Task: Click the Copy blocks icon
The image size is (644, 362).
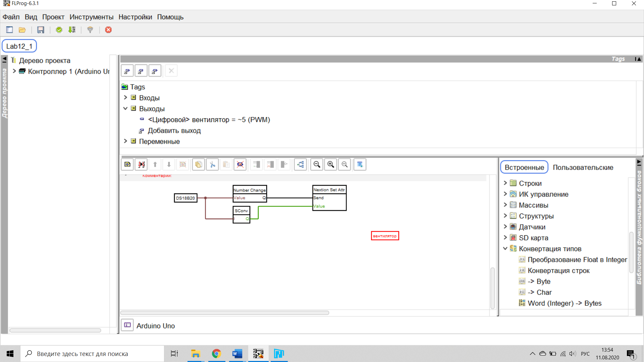Action: pos(198,165)
